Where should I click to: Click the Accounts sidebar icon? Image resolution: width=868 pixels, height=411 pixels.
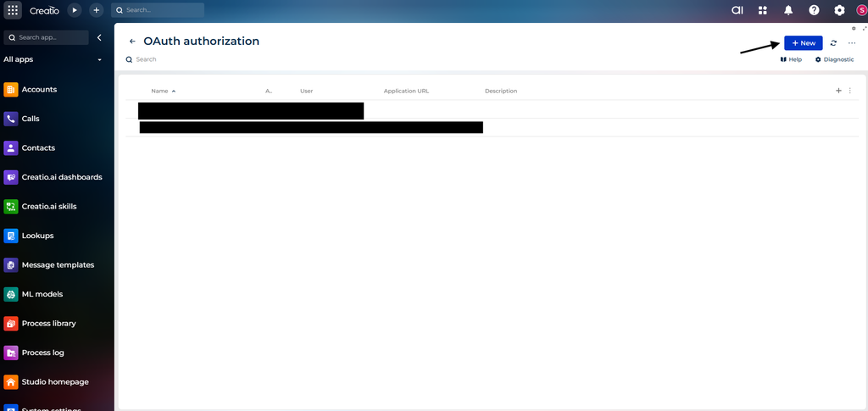click(11, 90)
